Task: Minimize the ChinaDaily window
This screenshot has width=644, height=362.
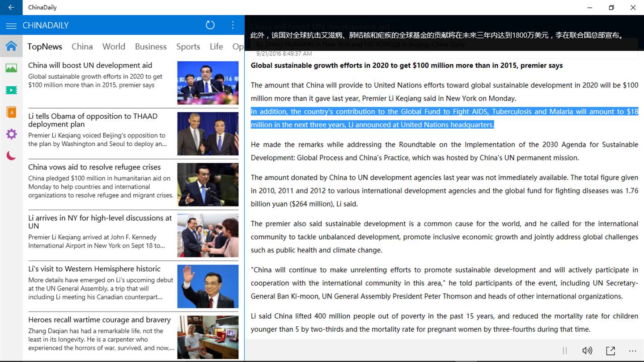Action: pos(590,7)
